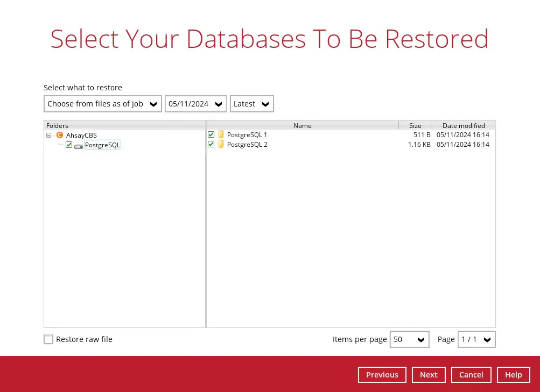
Task: Sort by the Name column header
Action: coord(302,125)
